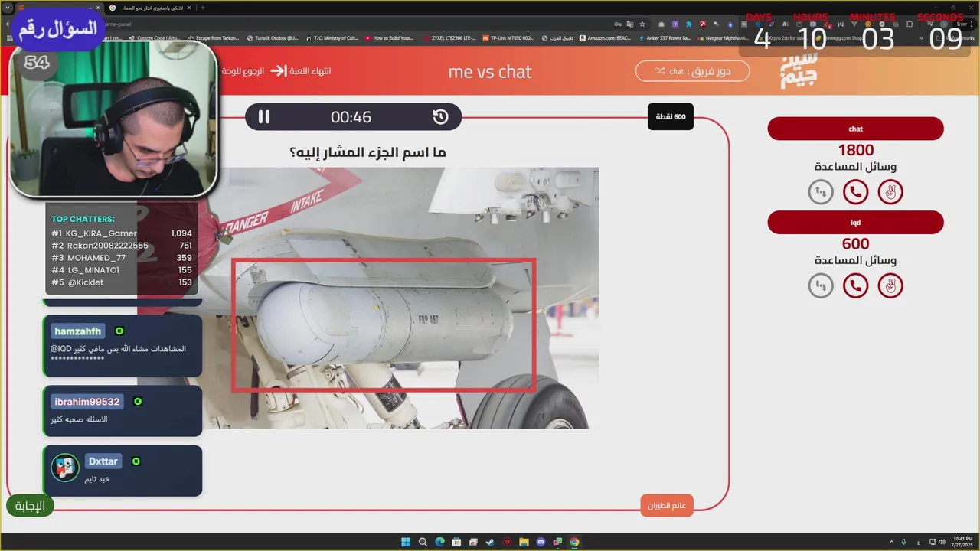This screenshot has height=551, width=980.
Task: Return to the board via الرجوع للوحة
Action: tap(243, 71)
